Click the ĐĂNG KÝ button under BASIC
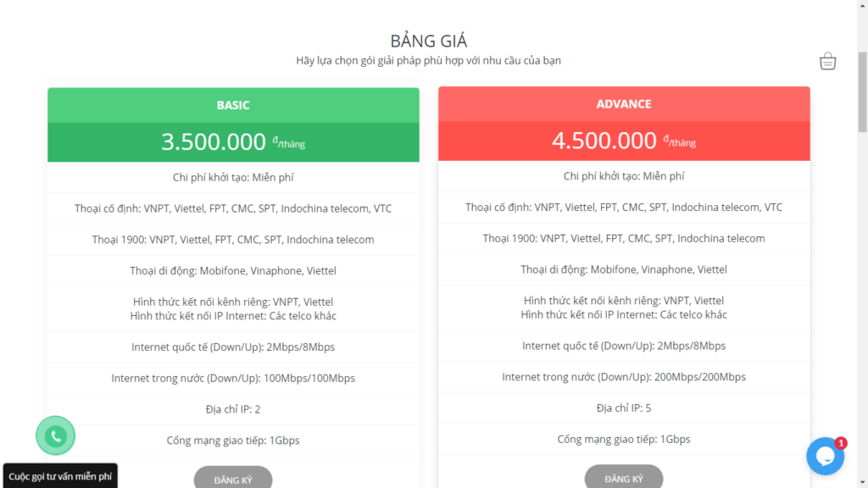The width and height of the screenshot is (868, 488). coord(233,479)
